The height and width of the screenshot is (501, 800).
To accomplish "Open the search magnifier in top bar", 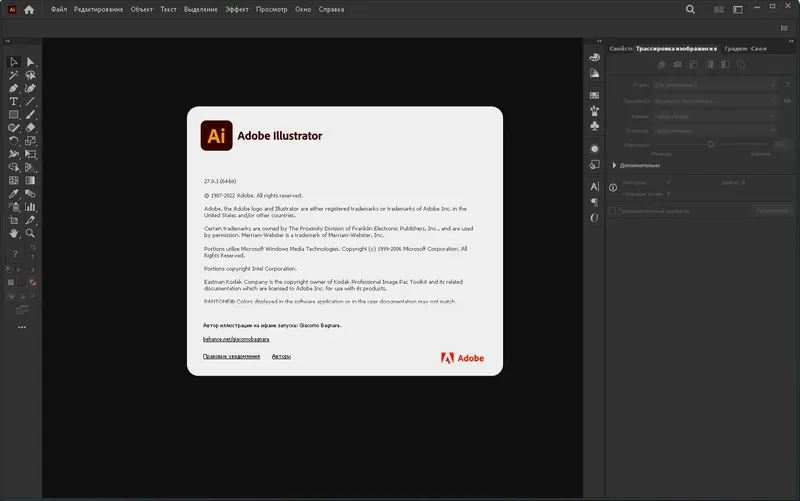I will [x=690, y=10].
